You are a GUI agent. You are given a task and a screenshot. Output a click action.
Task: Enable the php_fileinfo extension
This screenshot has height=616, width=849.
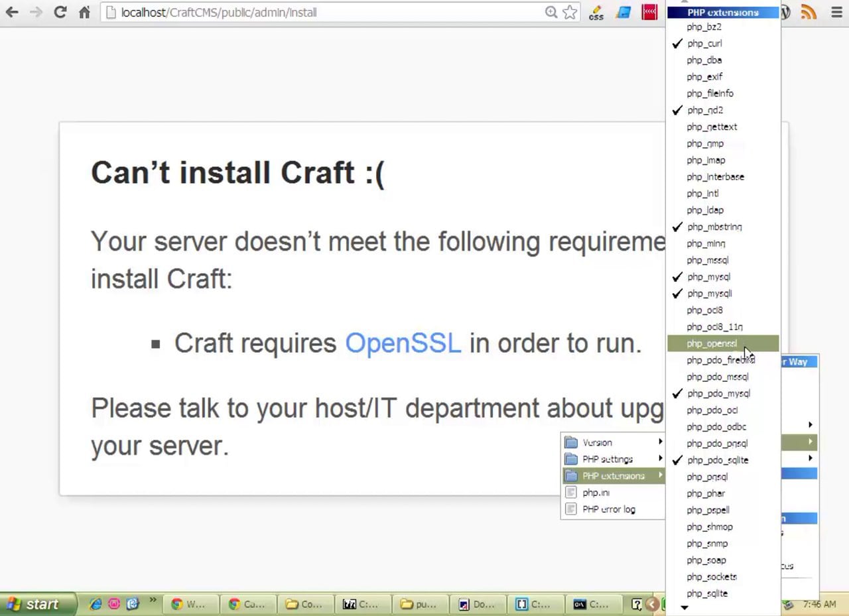tap(723, 93)
